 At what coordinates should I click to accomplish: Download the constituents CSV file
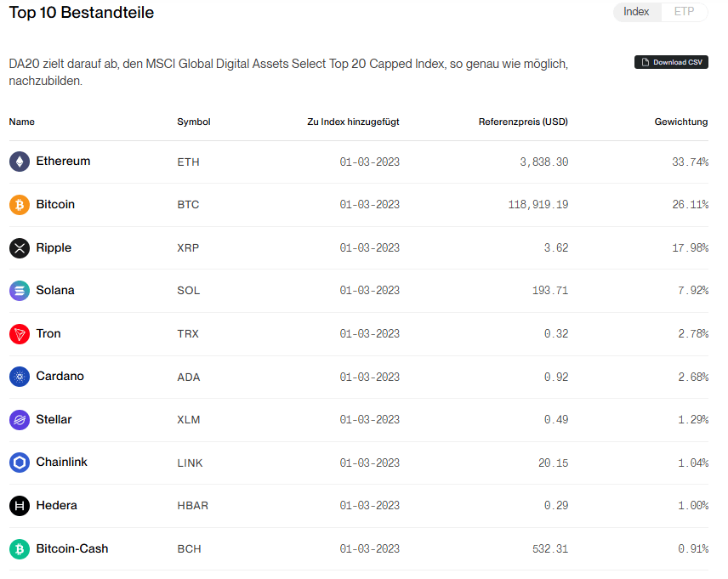671,62
